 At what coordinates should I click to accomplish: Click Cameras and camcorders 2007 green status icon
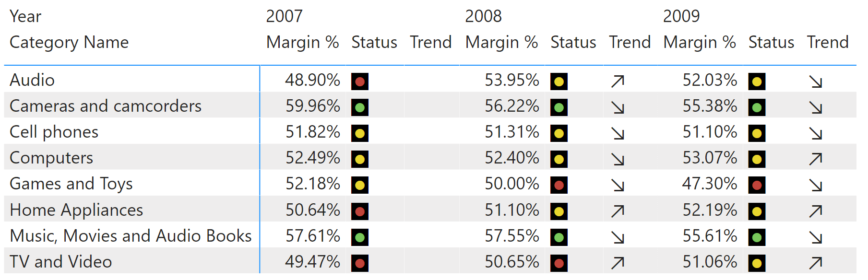pos(360,107)
